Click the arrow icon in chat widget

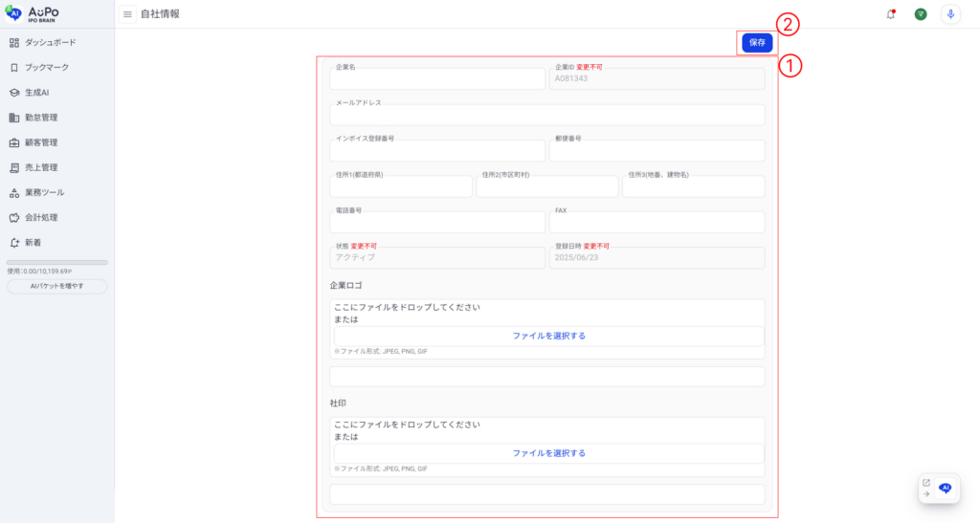[926, 494]
